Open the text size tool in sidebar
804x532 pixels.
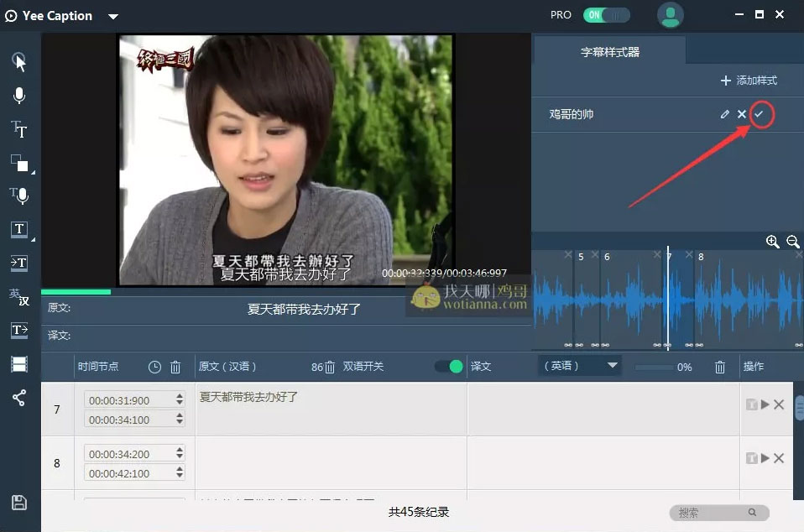pyautogui.click(x=19, y=128)
